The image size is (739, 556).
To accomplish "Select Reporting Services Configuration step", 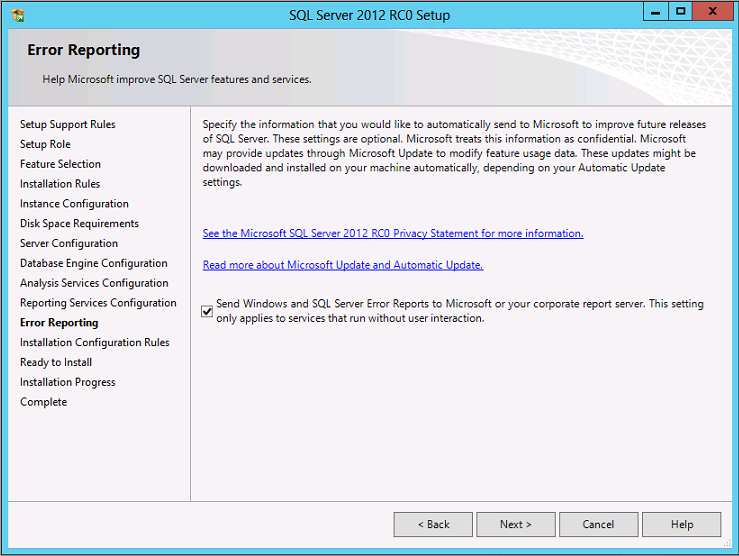I will (98, 303).
